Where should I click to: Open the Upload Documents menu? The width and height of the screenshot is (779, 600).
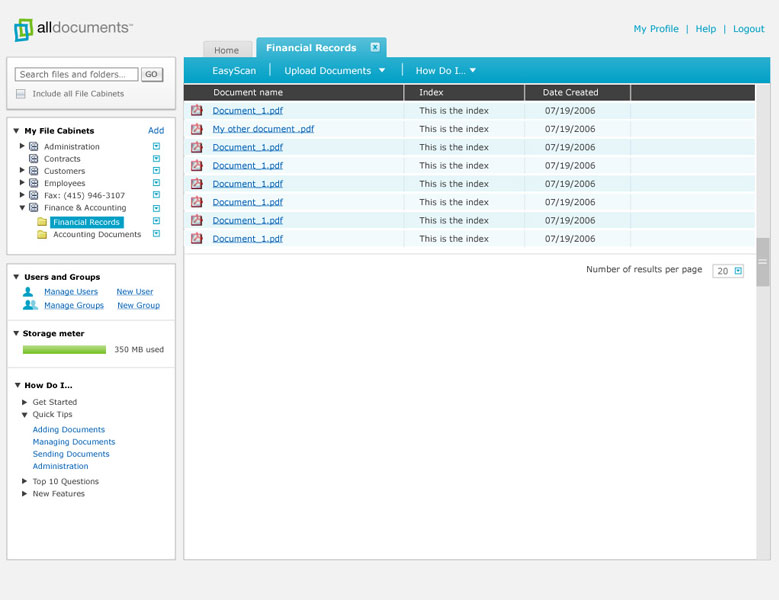tap(334, 71)
